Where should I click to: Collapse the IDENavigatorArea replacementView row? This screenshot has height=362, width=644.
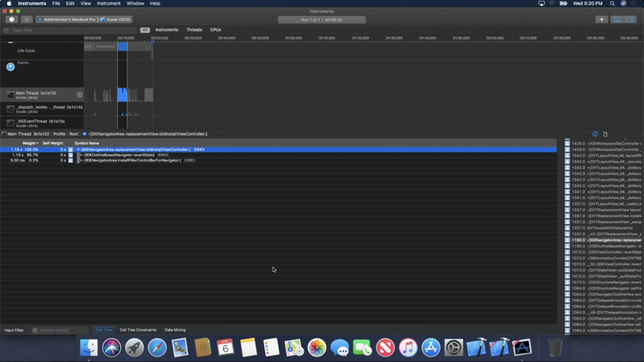point(78,150)
